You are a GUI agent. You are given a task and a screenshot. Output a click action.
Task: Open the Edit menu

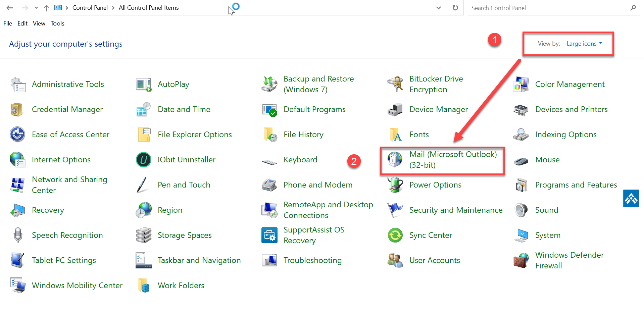pyautogui.click(x=22, y=23)
